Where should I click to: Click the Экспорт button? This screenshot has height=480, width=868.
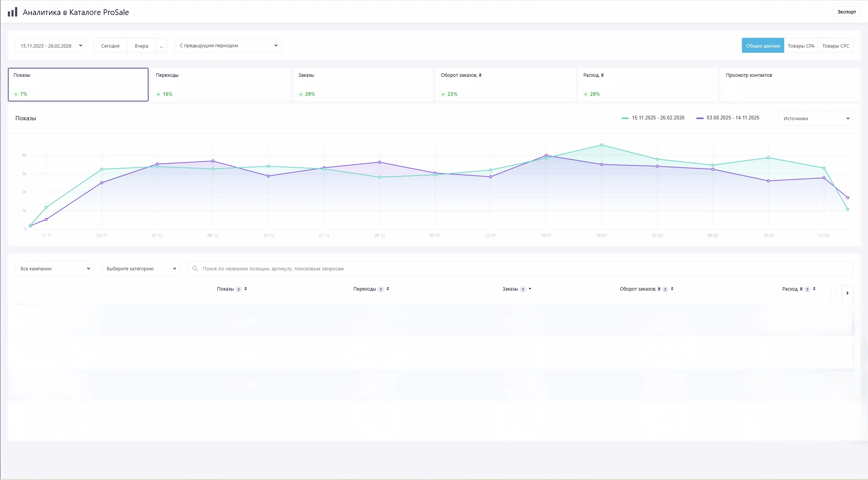pyautogui.click(x=846, y=12)
